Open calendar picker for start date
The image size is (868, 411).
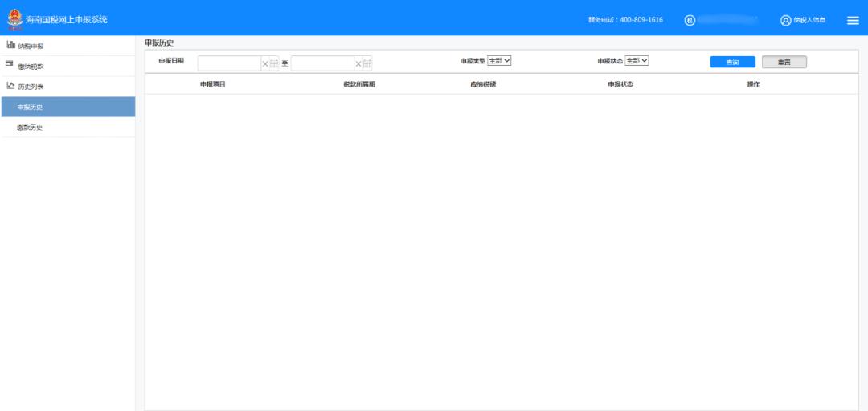(274, 63)
